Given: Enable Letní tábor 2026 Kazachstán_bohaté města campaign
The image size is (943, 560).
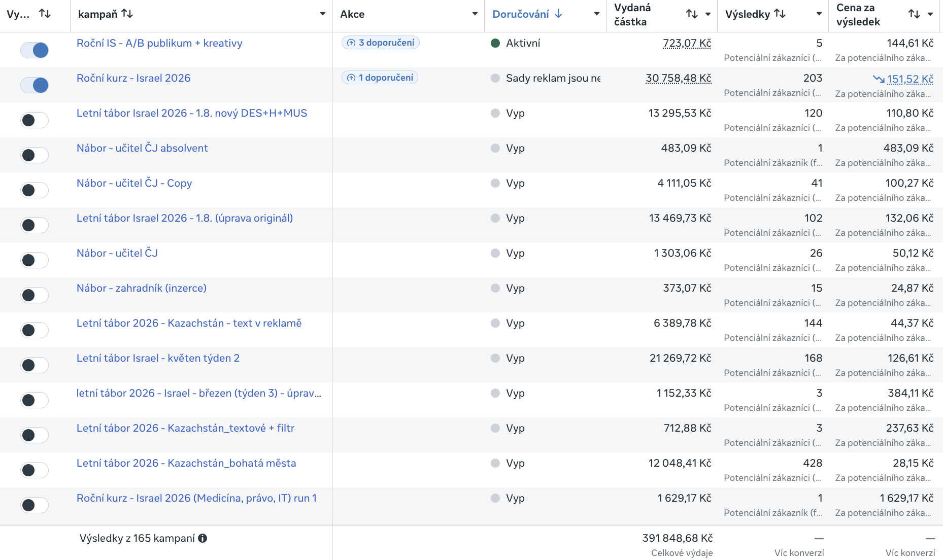Looking at the screenshot, I should (35, 470).
